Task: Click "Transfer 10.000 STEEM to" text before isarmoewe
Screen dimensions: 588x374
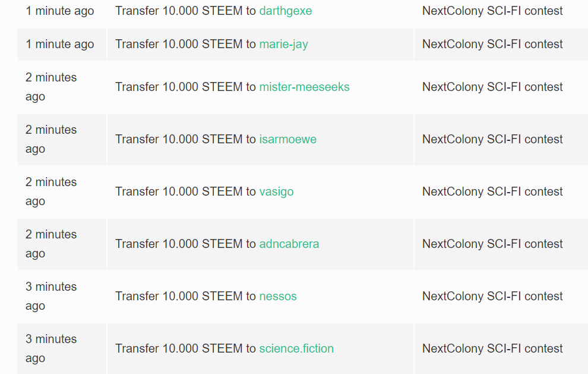Action: (185, 139)
